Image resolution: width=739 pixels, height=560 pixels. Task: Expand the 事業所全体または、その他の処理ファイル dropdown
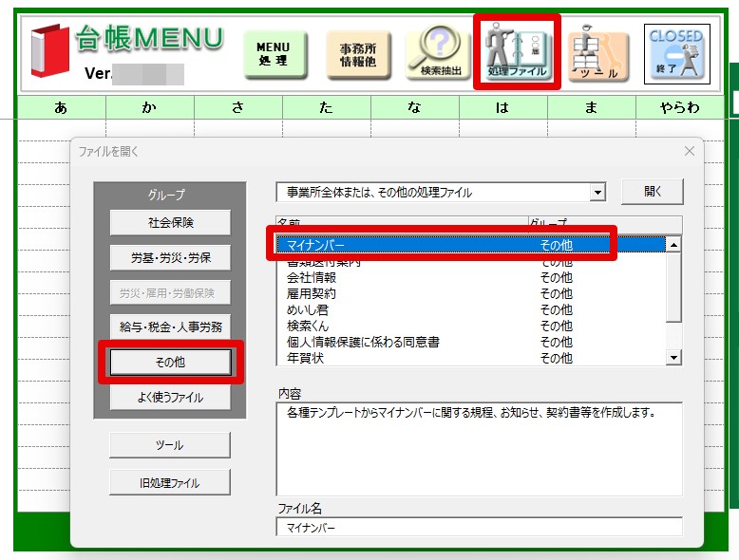click(597, 193)
